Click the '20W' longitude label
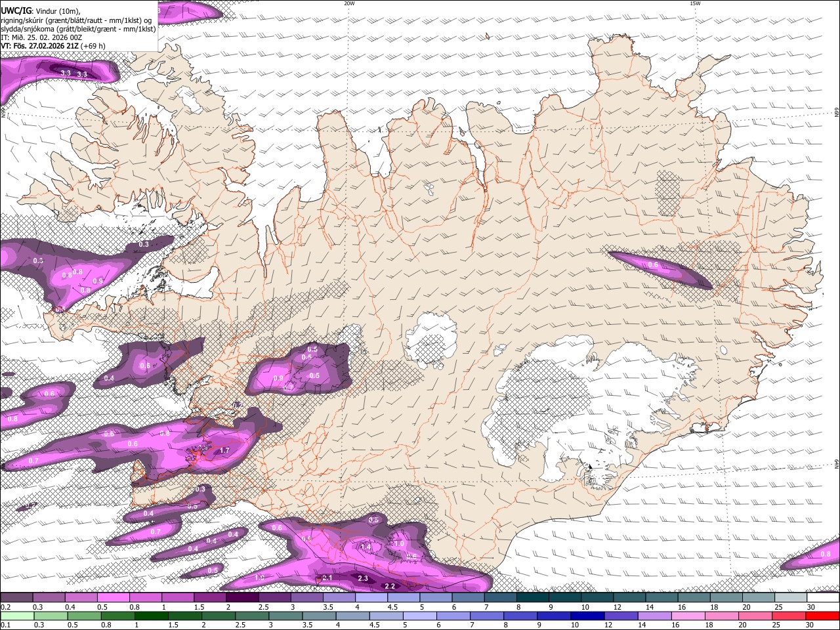This screenshot has height=630, width=840. [349, 3]
